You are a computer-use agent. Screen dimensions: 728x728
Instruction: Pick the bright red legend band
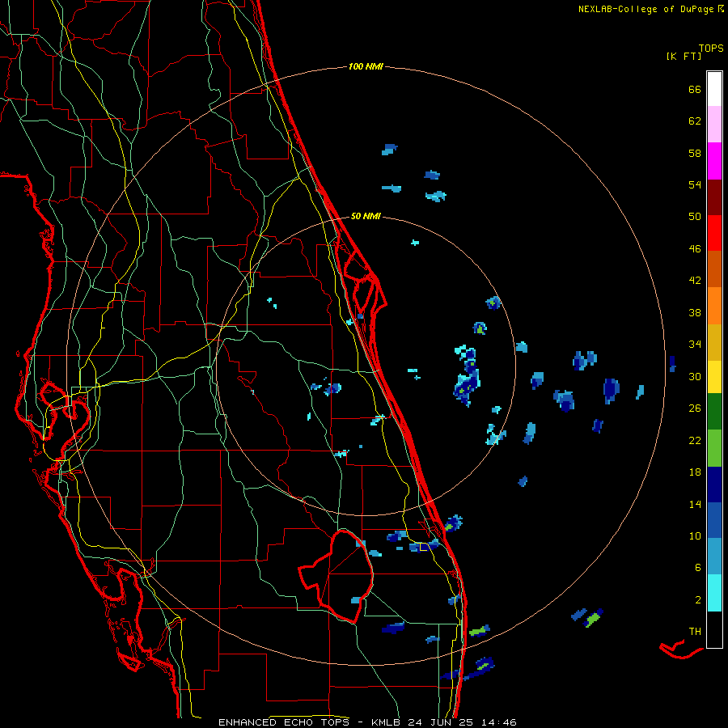[x=714, y=234]
